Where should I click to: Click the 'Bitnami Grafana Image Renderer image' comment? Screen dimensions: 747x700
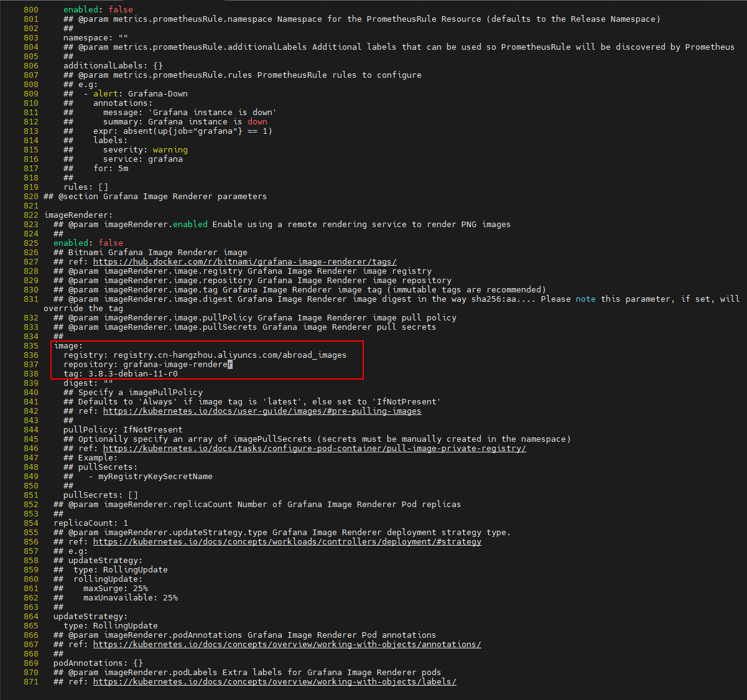click(x=150, y=253)
